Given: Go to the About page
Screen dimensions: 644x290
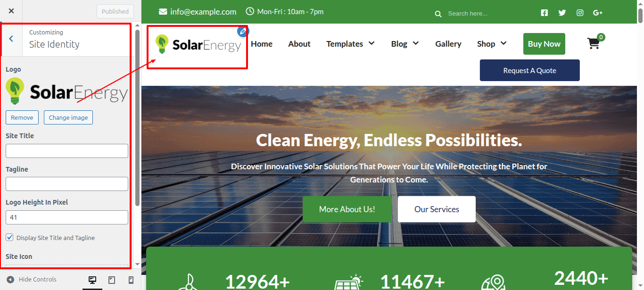Looking at the screenshot, I should 299,44.
